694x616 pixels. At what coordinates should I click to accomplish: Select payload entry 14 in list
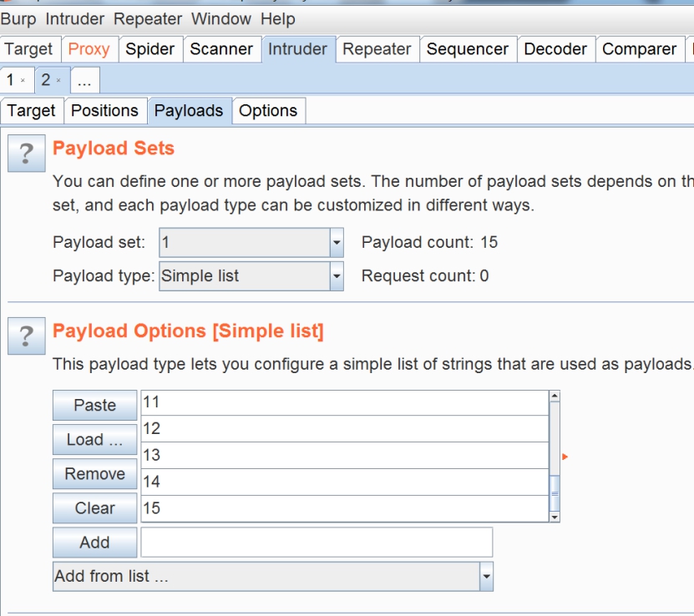[x=345, y=482]
